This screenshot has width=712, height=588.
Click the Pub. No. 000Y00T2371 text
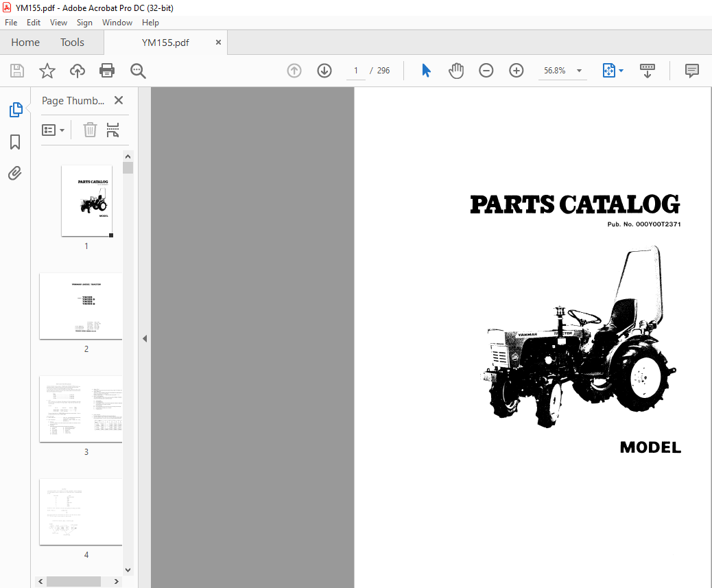644,224
